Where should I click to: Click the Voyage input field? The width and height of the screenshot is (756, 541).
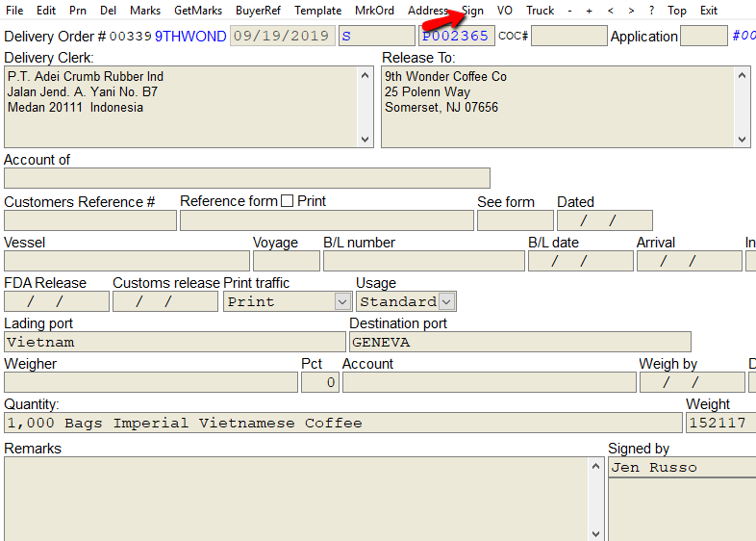pyautogui.click(x=287, y=261)
